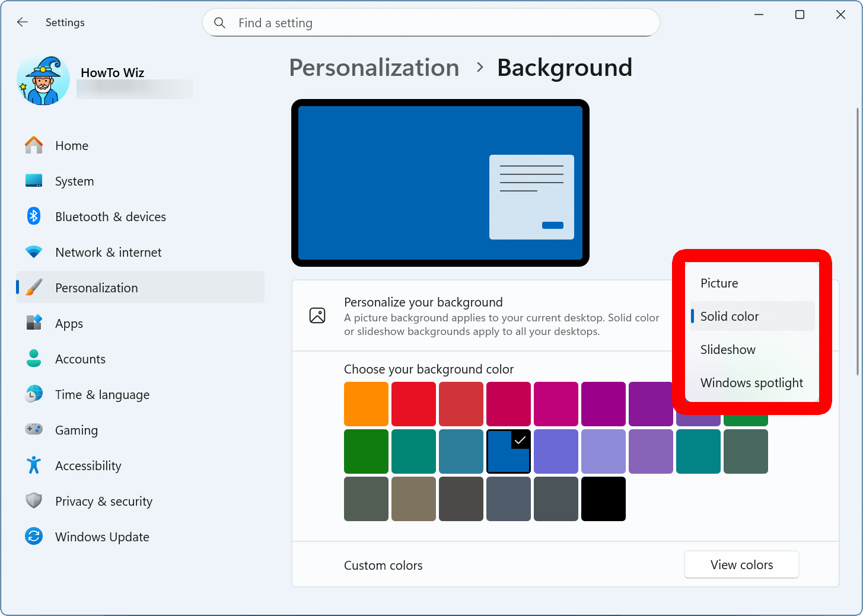Navigate back to Personalization page
863x616 pixels.
(374, 68)
